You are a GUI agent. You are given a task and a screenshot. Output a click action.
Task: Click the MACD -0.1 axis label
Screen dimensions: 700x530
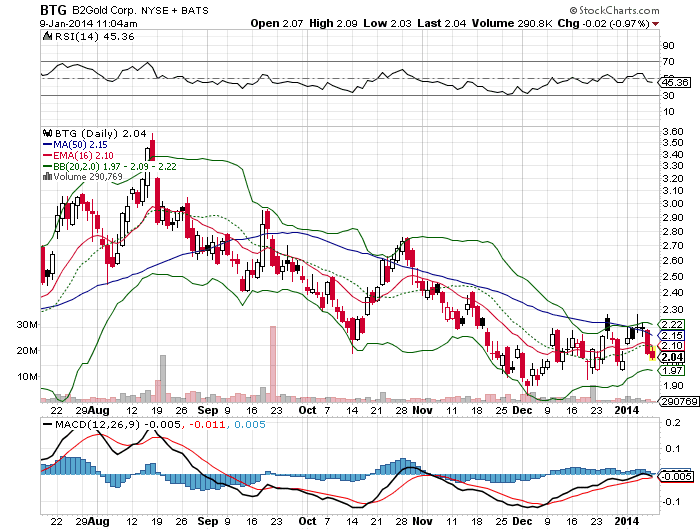(x=671, y=502)
